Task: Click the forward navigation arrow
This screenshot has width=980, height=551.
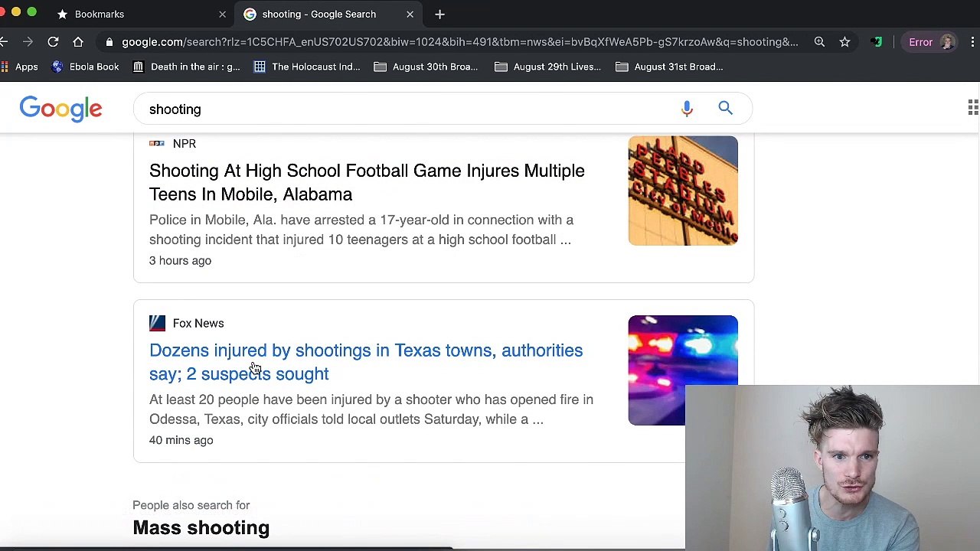Action: pos(28,42)
